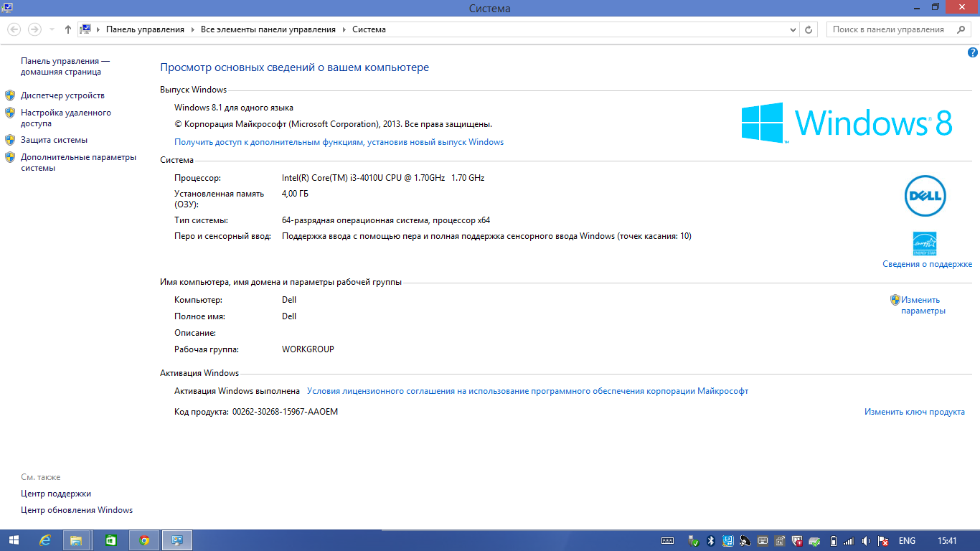Open Action Center flag tray icon

pyautogui.click(x=883, y=541)
